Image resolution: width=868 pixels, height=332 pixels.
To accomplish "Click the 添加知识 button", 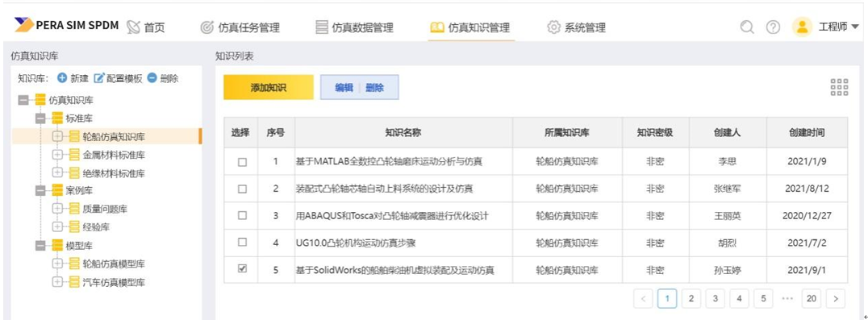I will pos(268,88).
